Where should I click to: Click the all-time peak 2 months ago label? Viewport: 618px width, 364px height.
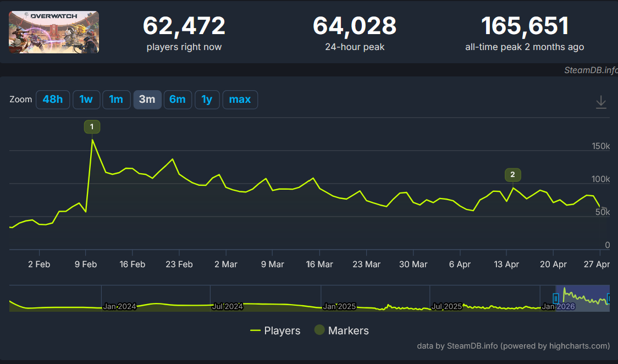click(525, 47)
